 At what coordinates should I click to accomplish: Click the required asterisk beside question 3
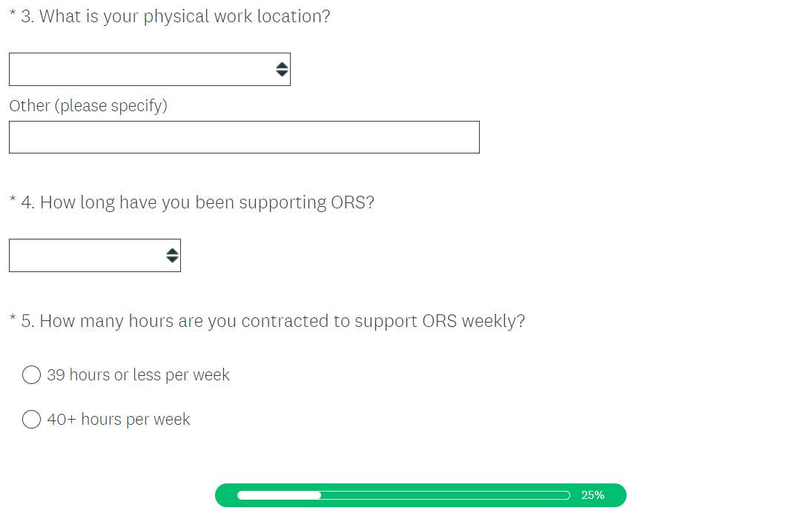[13, 16]
